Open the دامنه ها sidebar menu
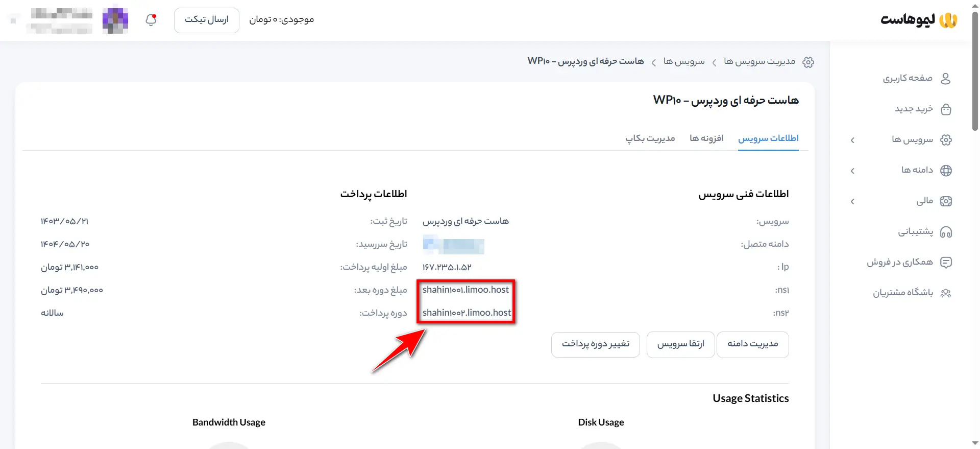 pos(917,170)
